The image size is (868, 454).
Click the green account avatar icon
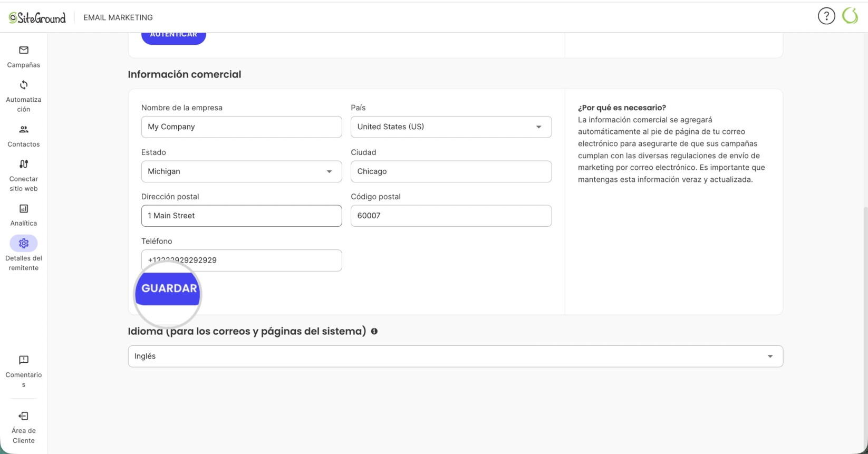click(x=850, y=16)
